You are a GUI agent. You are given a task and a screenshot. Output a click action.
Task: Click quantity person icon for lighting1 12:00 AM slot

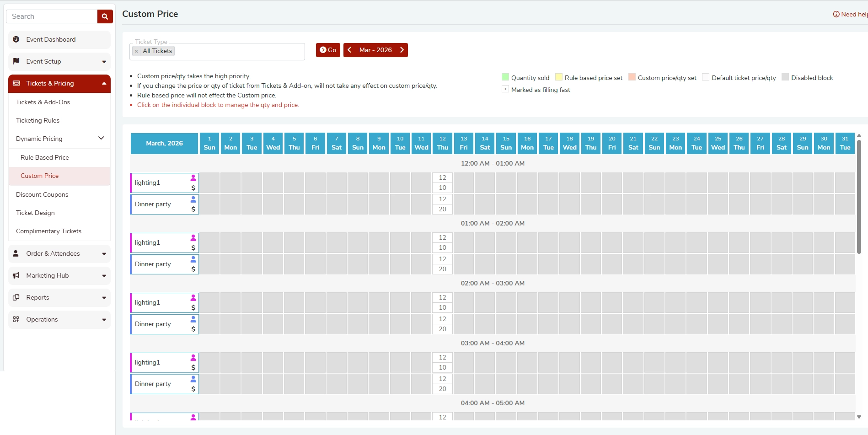click(x=193, y=177)
